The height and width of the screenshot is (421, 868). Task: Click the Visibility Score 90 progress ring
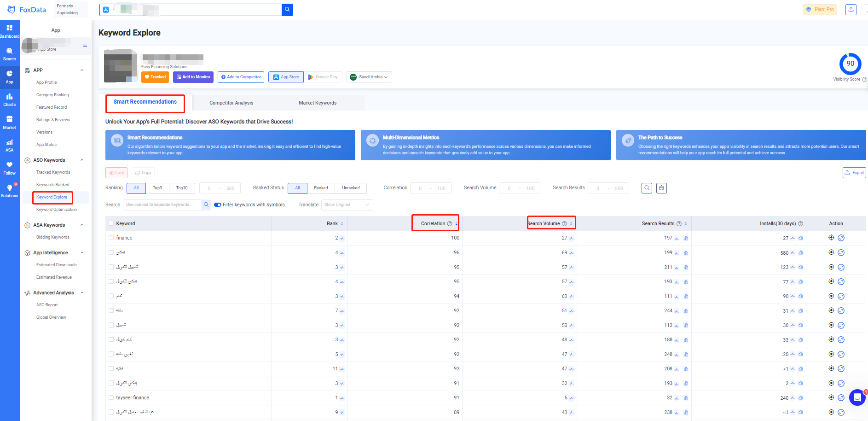coord(850,64)
